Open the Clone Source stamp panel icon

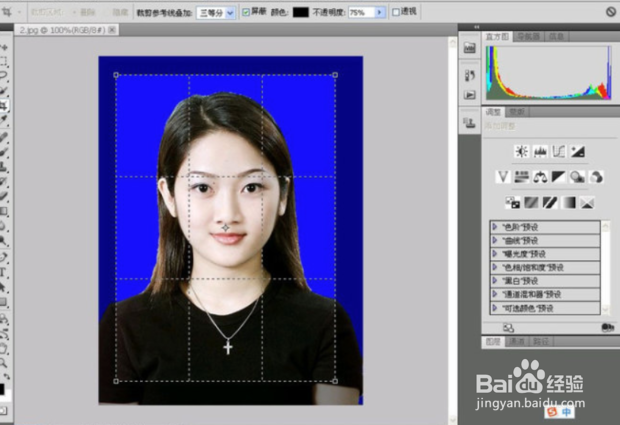tap(469, 123)
